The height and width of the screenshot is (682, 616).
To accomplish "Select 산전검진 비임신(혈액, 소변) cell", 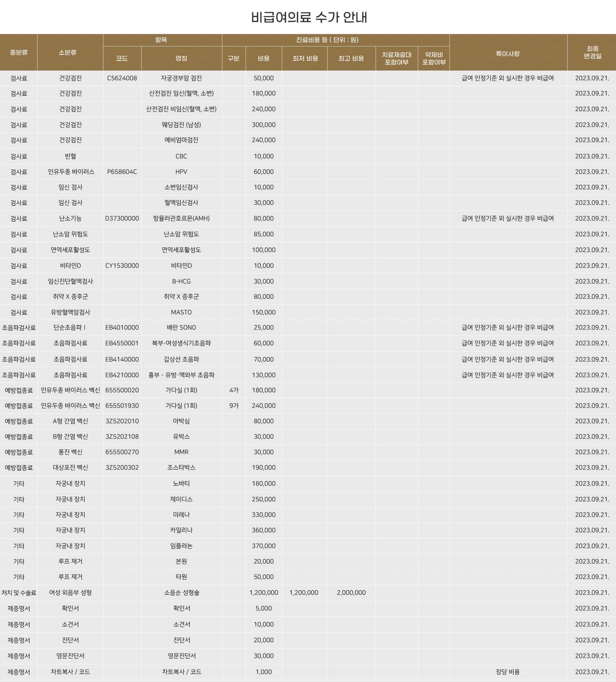I will coord(181,109).
